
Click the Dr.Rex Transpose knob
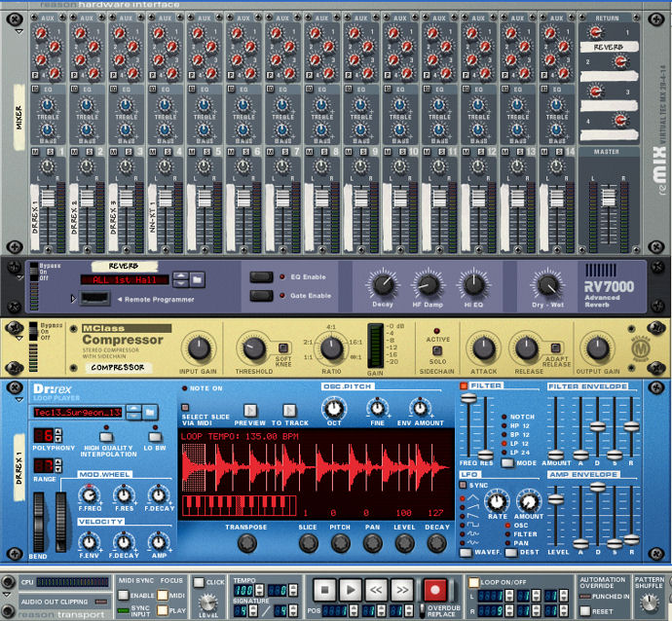tap(246, 543)
